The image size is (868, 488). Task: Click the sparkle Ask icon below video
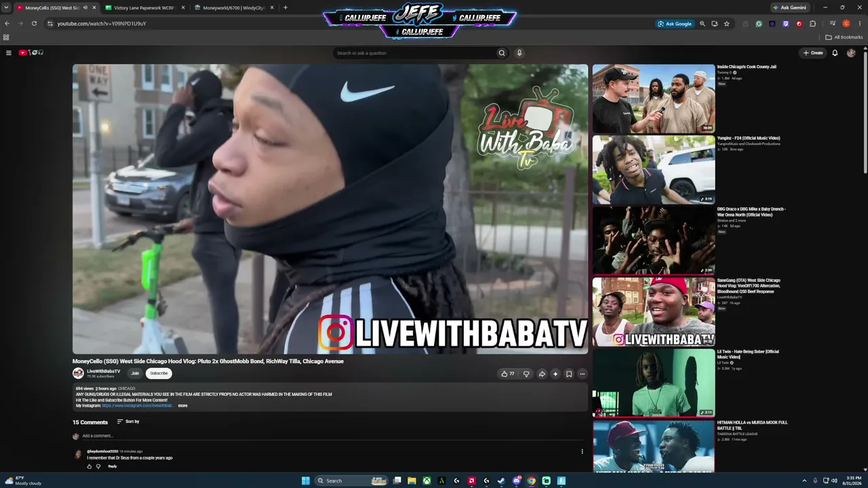[555, 373]
